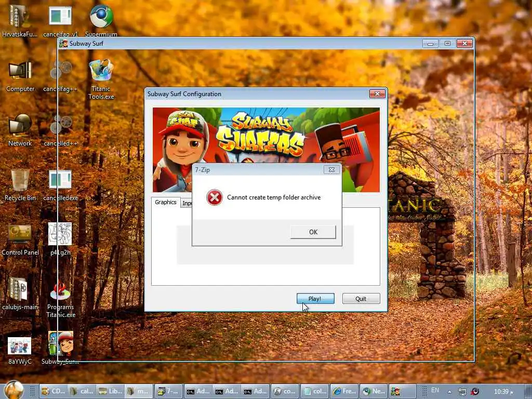The image size is (532, 399).
Task: Switch to the 'co...' taskbar item
Action: click(285, 391)
